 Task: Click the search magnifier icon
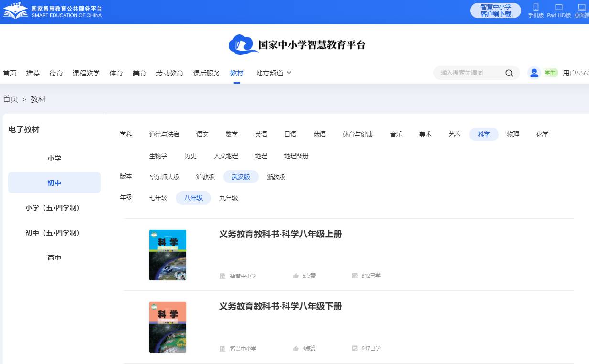coord(509,73)
